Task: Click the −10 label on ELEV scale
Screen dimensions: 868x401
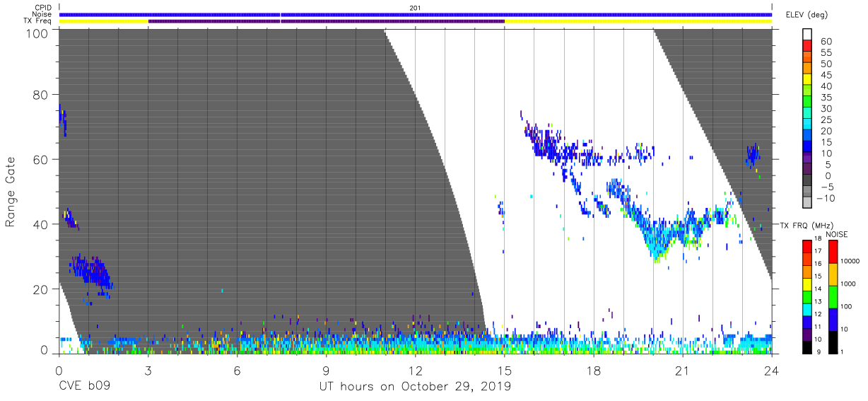Action: click(826, 199)
